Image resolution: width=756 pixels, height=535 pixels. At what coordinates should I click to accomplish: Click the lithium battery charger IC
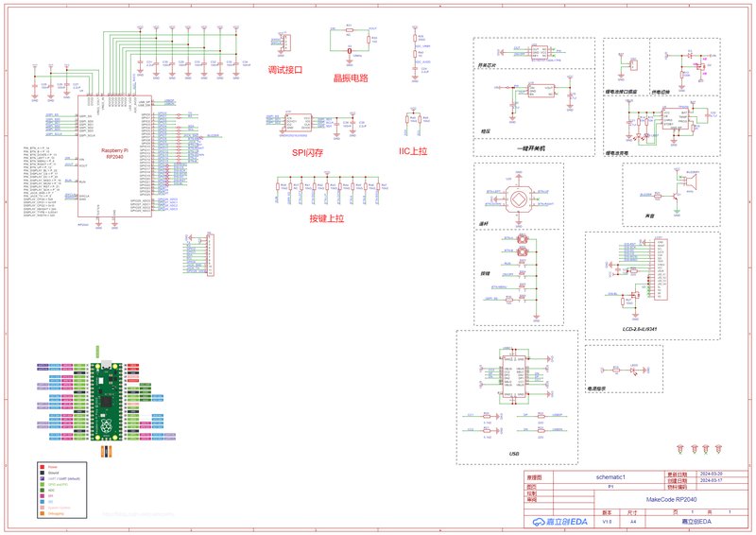tap(676, 119)
